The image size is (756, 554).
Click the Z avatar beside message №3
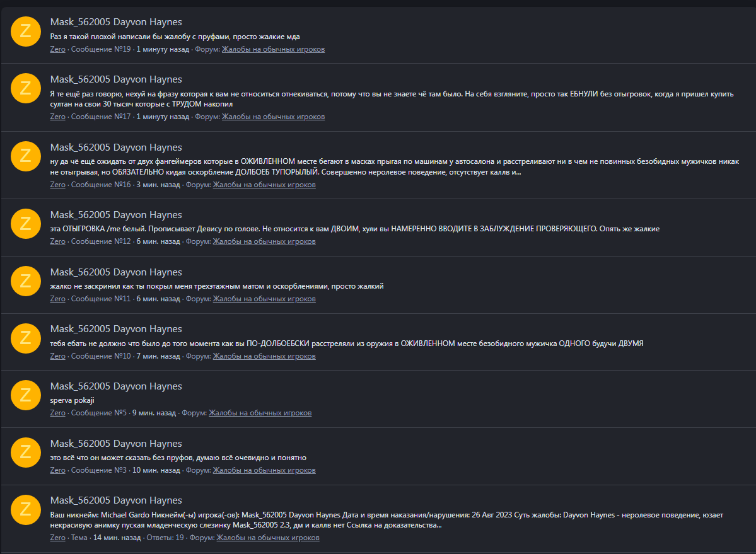point(26,453)
